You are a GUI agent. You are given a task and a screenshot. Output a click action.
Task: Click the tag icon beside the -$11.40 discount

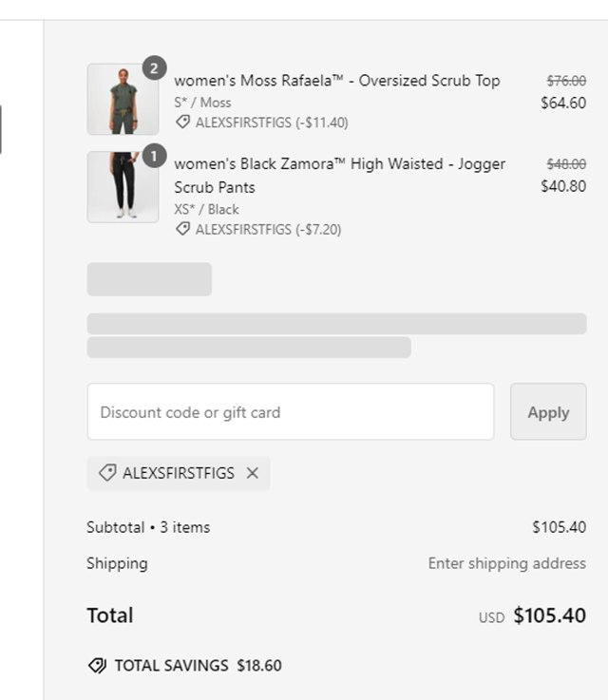click(x=182, y=123)
